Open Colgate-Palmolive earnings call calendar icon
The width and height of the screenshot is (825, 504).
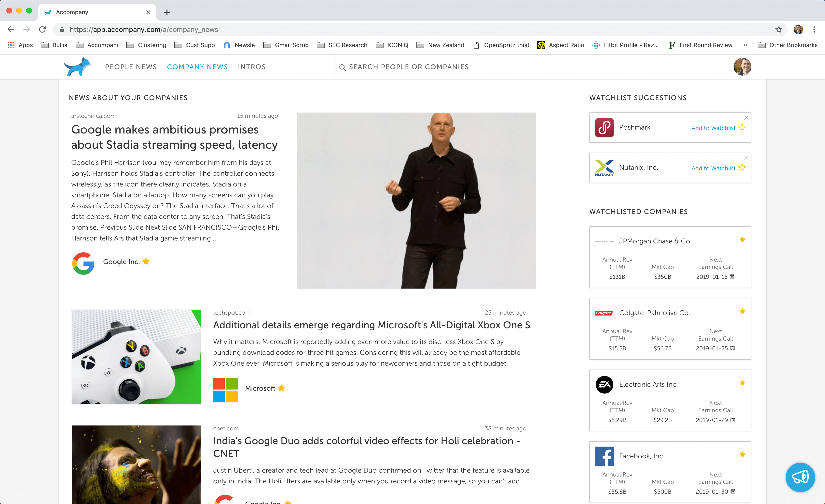coord(732,348)
